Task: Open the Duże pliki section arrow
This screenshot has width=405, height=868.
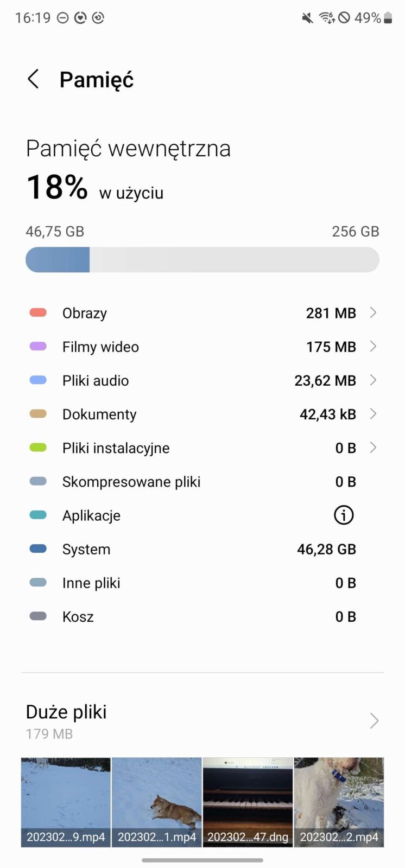Action: (x=374, y=720)
